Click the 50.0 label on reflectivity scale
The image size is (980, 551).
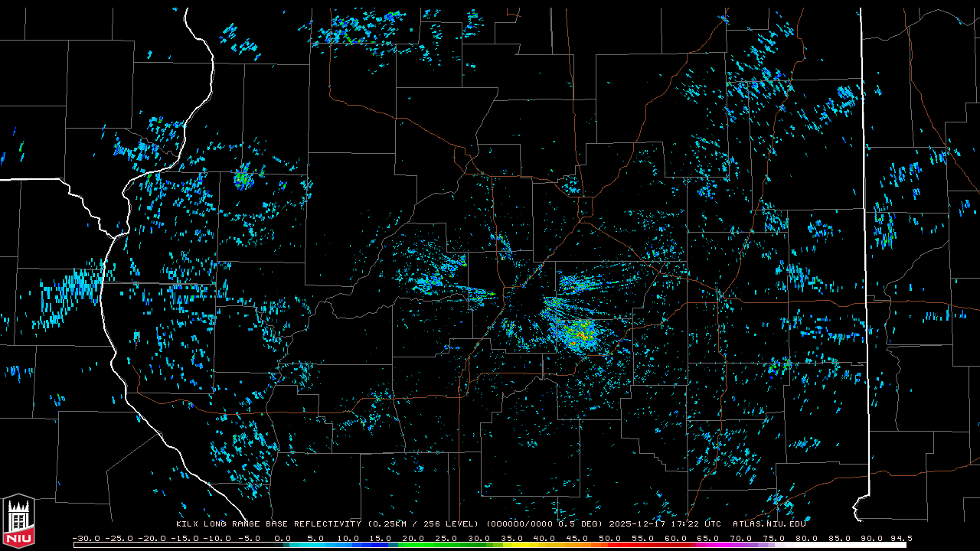610,539
